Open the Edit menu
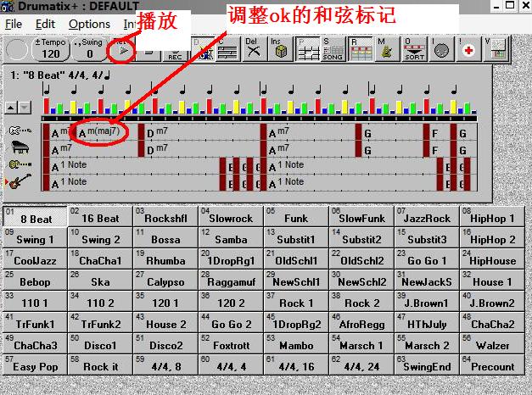 coord(45,24)
